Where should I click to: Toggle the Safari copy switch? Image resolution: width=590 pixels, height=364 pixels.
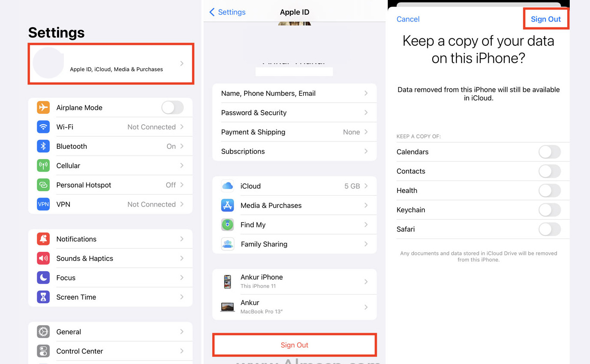coord(549,229)
